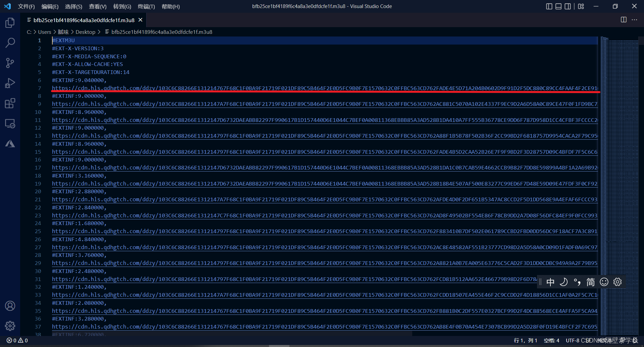Viewport: 644px width, 347px height.
Task: Click #EXTINF:3.160000, on line 18
Action: 79,176
